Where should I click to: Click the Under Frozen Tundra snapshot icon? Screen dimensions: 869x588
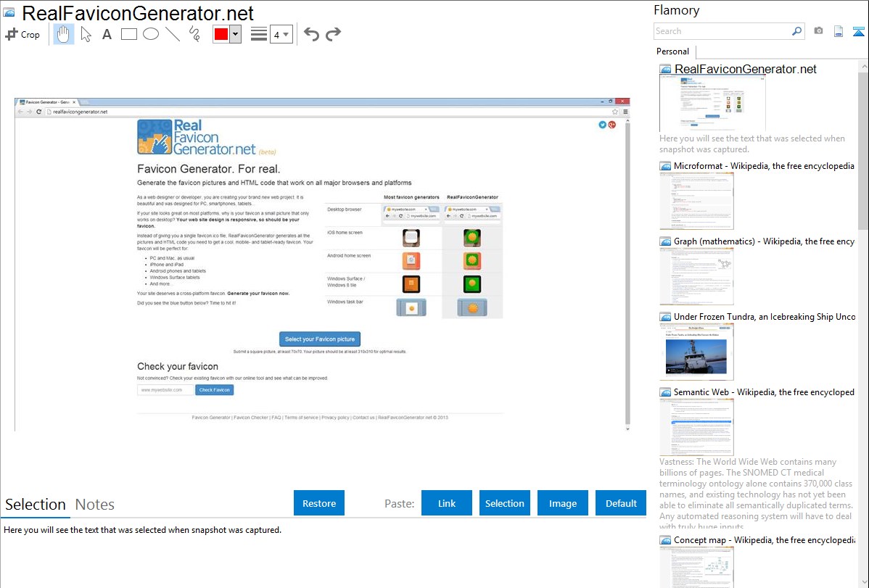666,317
